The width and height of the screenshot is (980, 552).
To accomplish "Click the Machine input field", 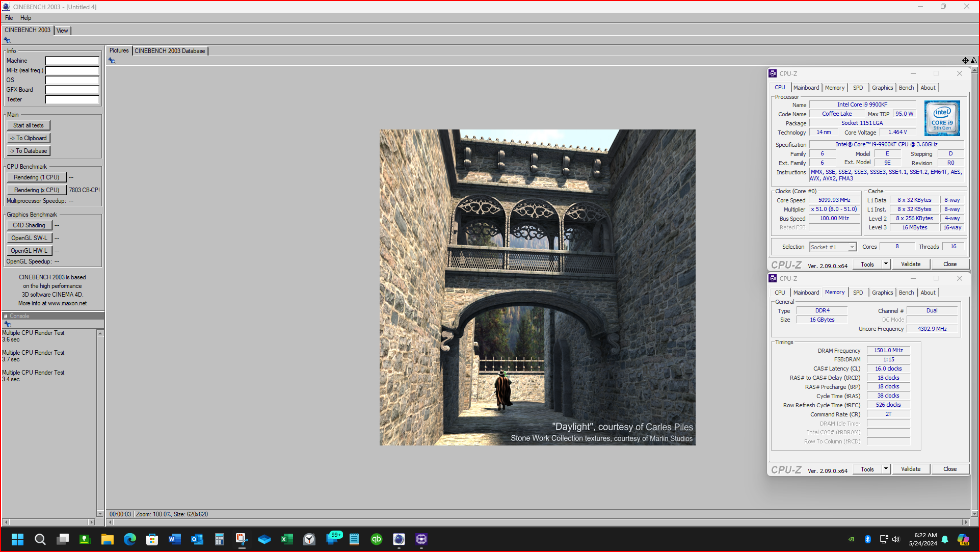I will (72, 61).
